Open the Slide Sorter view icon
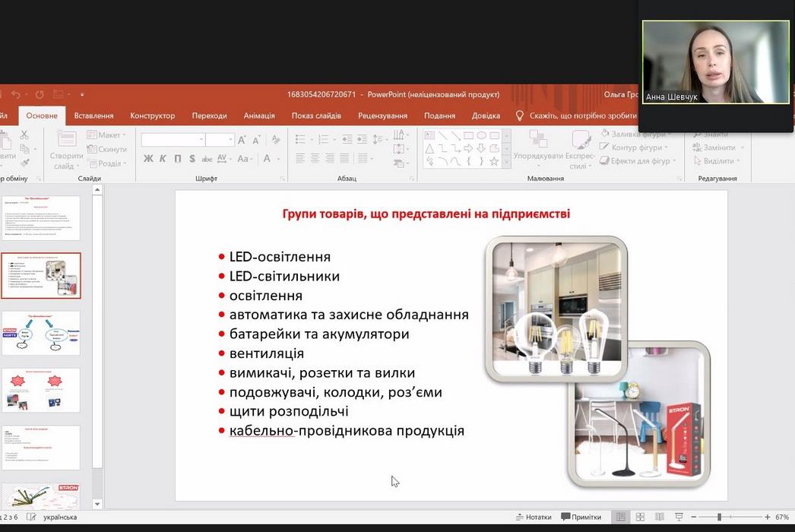Viewport: 795px width, 532px height. (x=640, y=517)
